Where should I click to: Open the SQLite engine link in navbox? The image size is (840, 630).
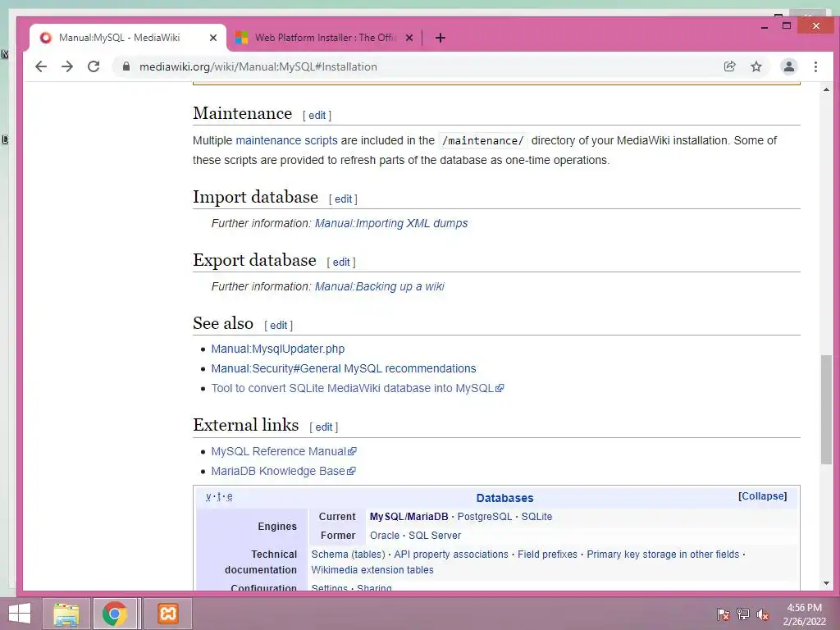click(x=536, y=517)
